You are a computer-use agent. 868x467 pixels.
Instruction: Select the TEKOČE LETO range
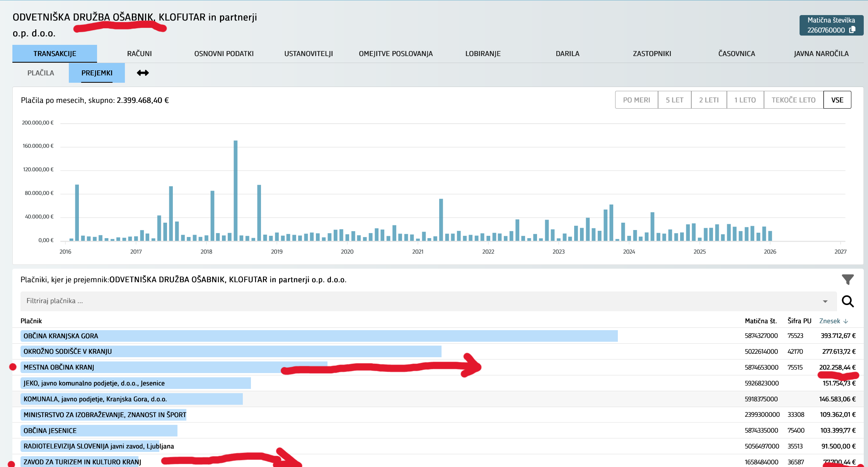[x=793, y=100]
